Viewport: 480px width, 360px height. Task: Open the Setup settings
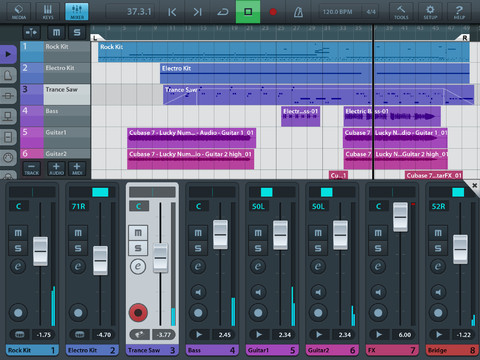(430, 12)
